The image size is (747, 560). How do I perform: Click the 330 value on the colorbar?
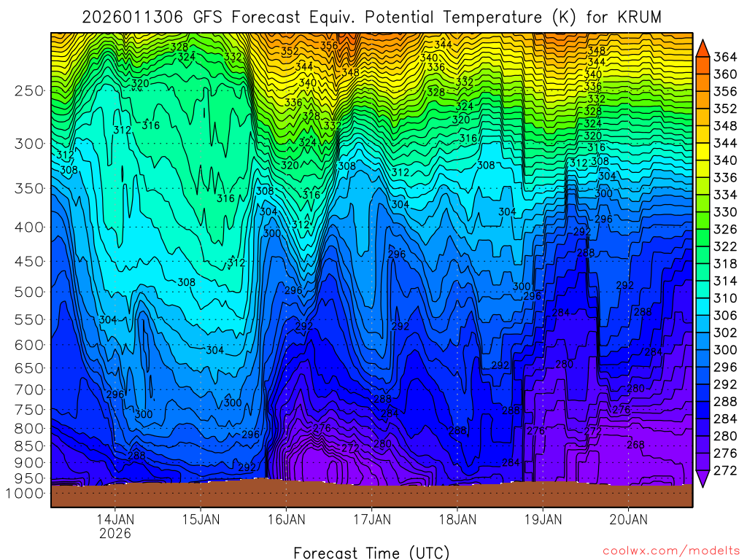coord(725,212)
